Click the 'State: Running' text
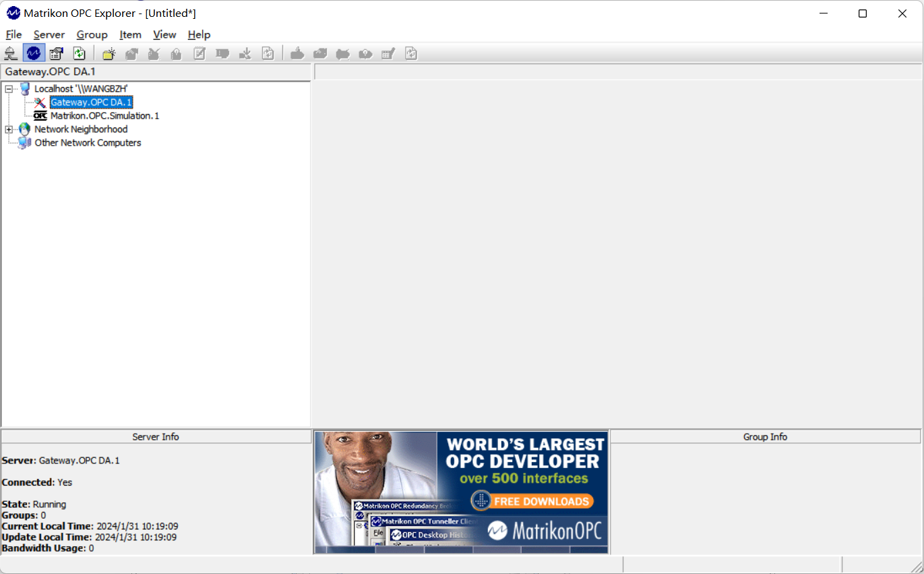Screen dimensions: 924x574 34,504
